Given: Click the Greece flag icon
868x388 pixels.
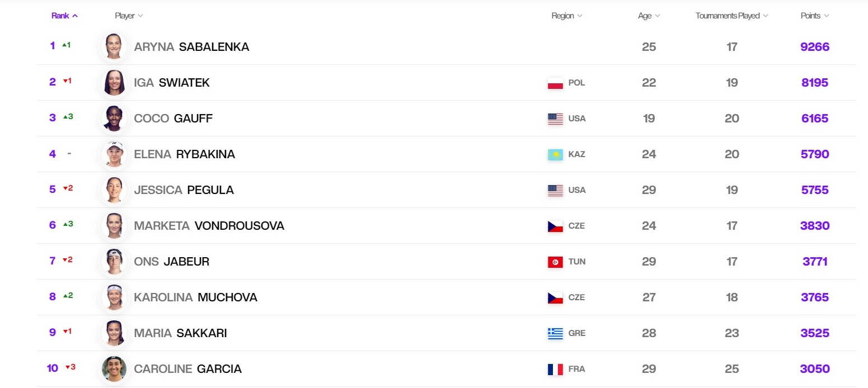Looking at the screenshot, I should click(555, 334).
